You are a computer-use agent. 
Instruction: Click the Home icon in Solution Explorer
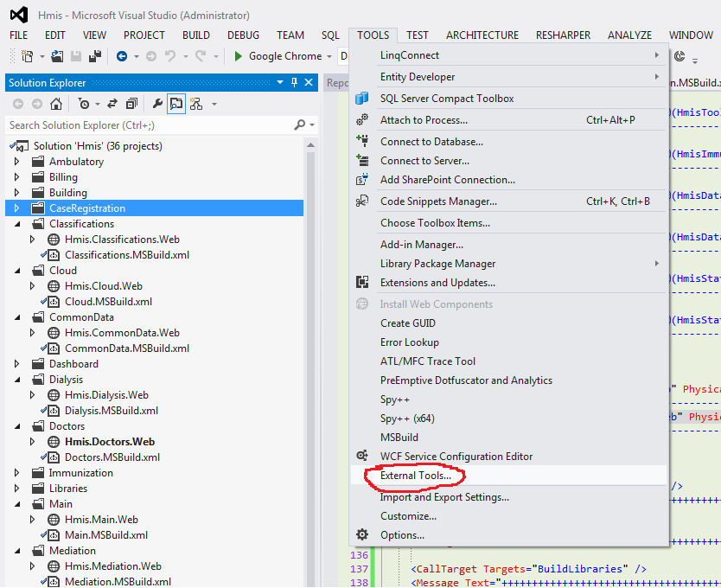pos(56,104)
